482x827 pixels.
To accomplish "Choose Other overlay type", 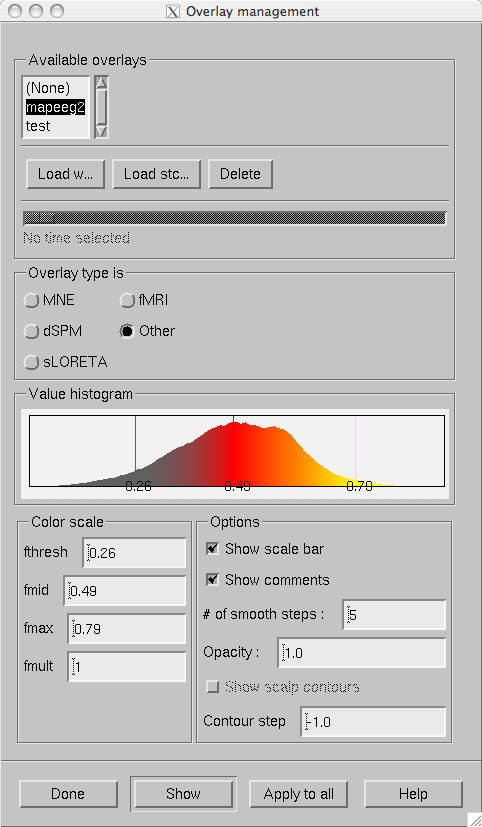I will [x=127, y=331].
